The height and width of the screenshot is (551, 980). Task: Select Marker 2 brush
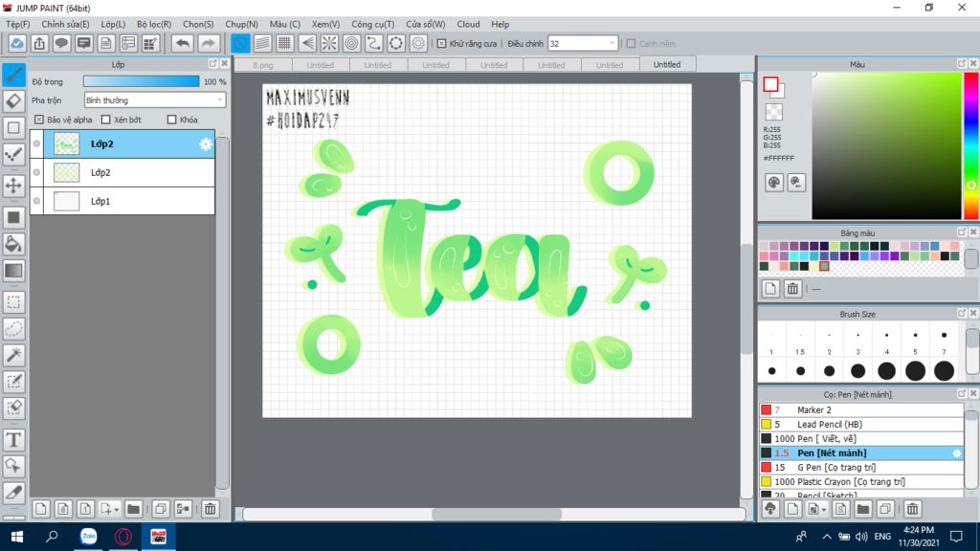(x=861, y=409)
